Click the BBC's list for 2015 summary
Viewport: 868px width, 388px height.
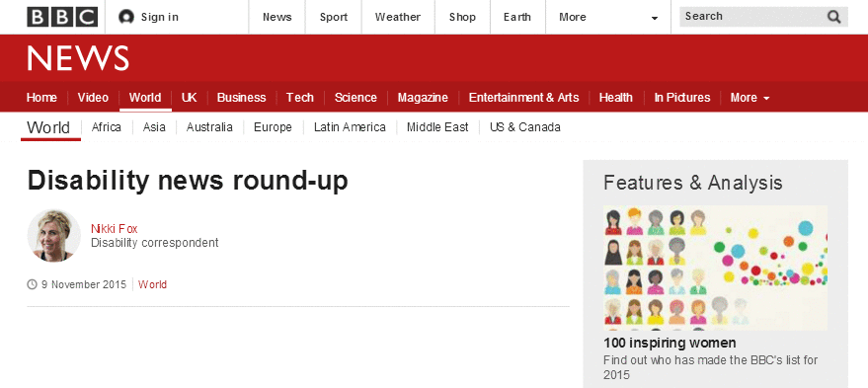pos(710,367)
